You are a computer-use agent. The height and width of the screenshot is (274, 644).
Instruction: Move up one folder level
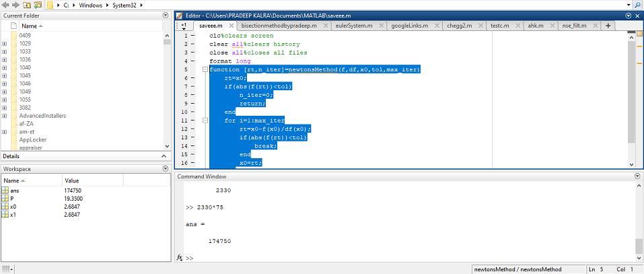tap(27, 5)
